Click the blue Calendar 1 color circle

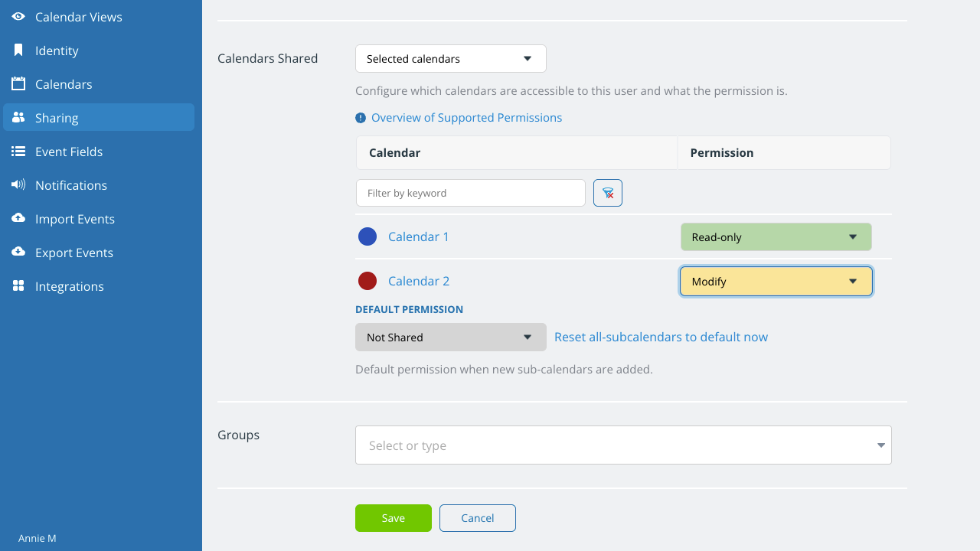[x=367, y=236]
